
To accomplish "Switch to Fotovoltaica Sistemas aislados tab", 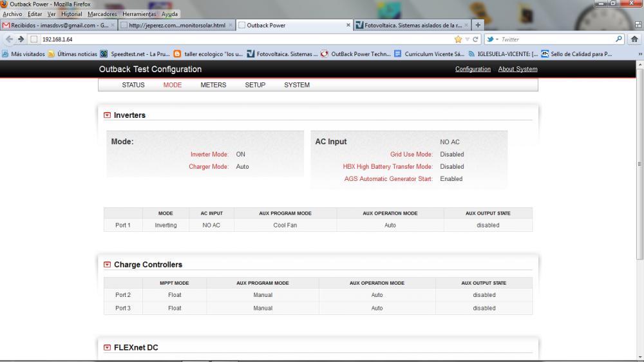I will click(x=412, y=25).
